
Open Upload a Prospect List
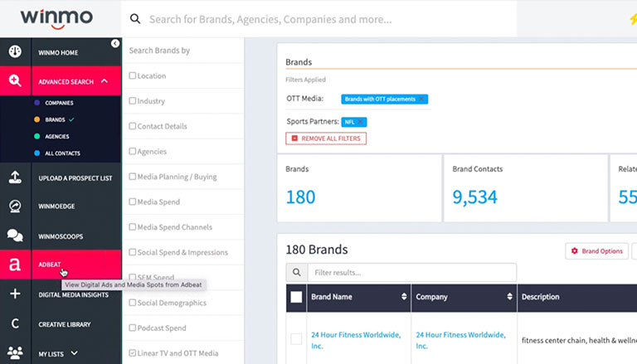pyautogui.click(x=75, y=178)
